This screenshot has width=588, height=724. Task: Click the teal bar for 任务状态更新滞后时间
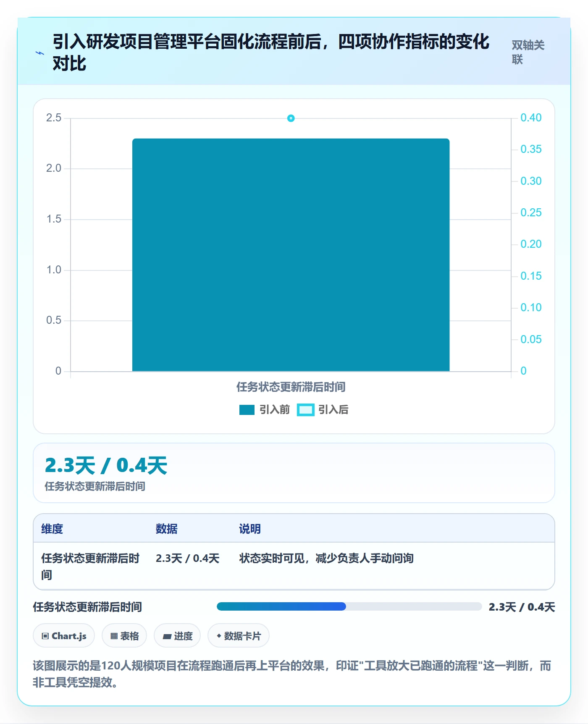coord(291,255)
